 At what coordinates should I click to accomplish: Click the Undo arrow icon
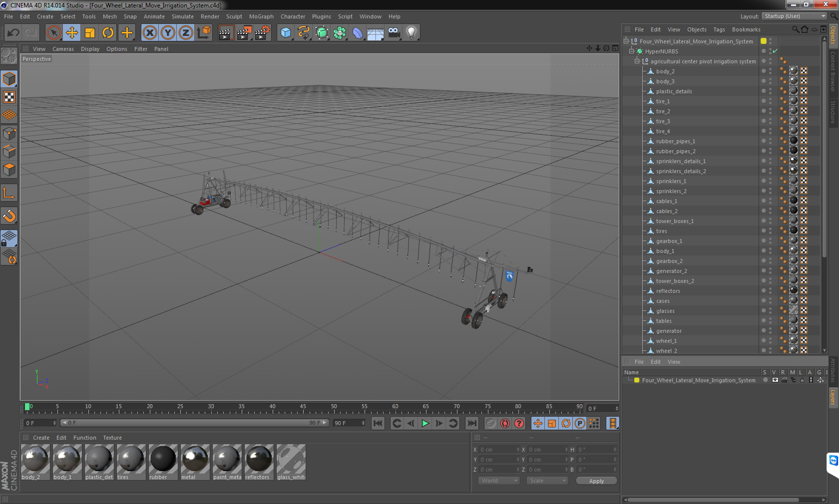[13, 33]
